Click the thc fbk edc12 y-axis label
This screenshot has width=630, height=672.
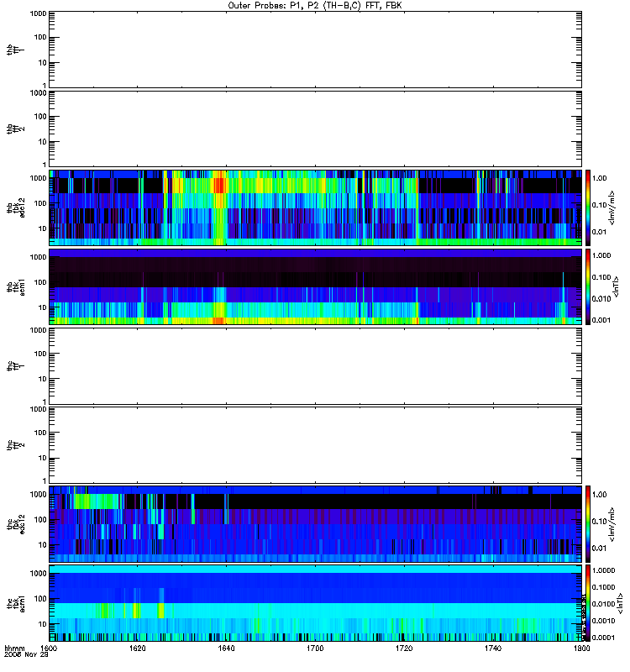point(16,523)
